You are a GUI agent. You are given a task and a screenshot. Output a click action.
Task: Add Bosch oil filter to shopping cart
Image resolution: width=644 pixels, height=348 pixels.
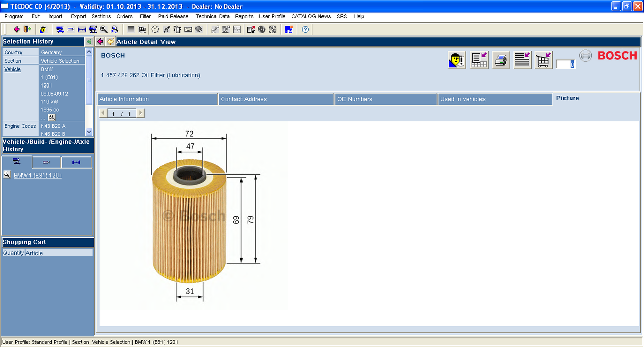pos(544,60)
